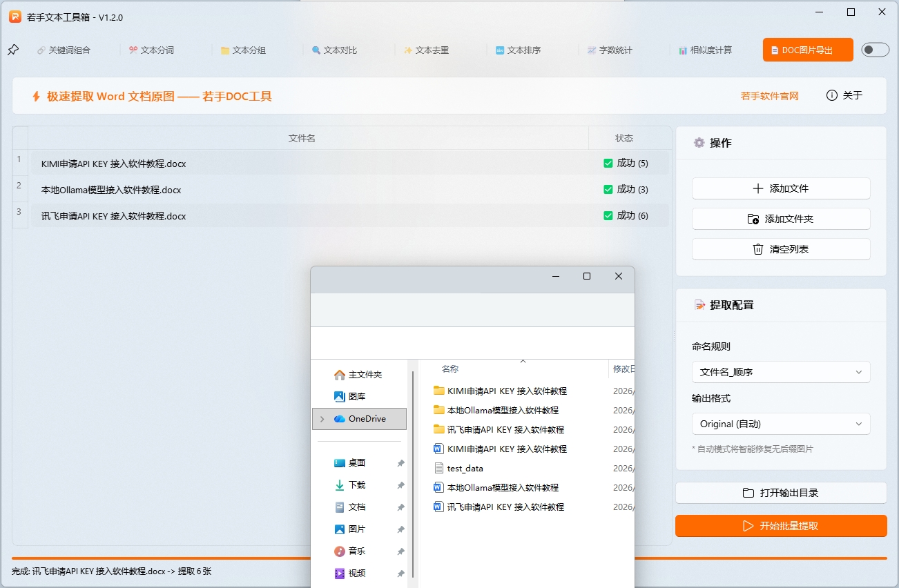Click the 清空列表 trash icon
Viewport: 899px width, 588px height.
pyautogui.click(x=757, y=249)
